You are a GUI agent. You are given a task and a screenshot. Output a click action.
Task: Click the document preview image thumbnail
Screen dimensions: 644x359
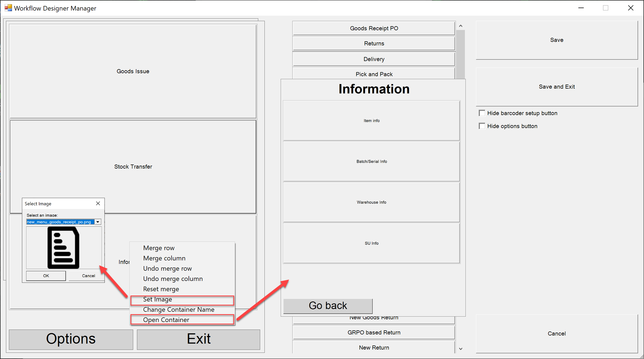[x=63, y=247]
